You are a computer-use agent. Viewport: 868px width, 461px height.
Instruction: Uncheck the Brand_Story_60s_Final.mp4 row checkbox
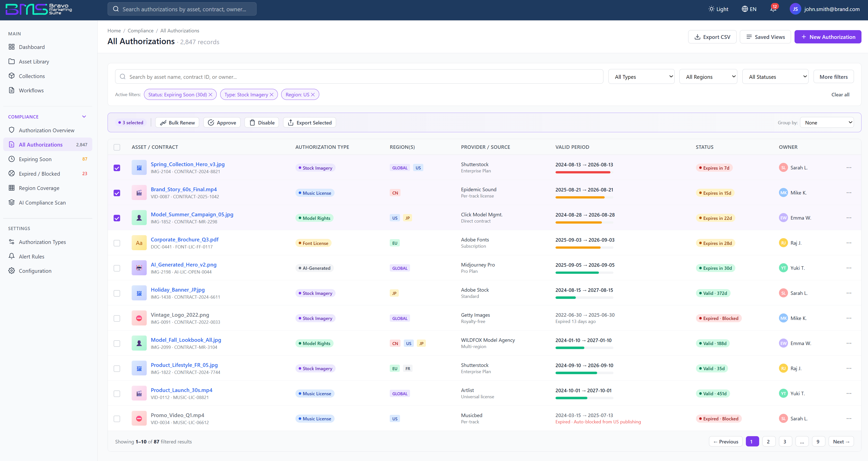(117, 193)
